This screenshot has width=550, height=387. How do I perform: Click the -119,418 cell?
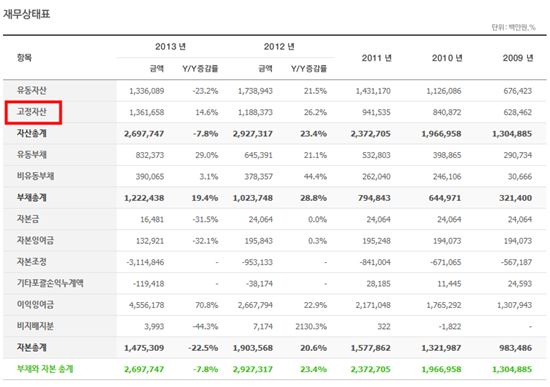coord(148,284)
